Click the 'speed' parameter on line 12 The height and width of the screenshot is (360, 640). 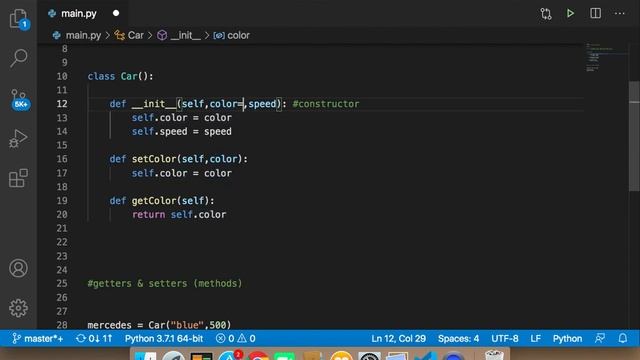pos(262,104)
